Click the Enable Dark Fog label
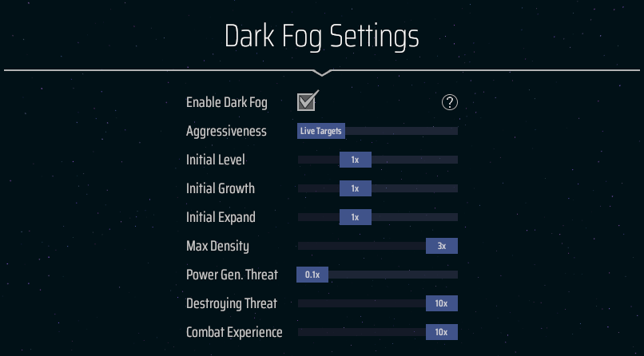This screenshot has height=356, width=644. (x=227, y=102)
